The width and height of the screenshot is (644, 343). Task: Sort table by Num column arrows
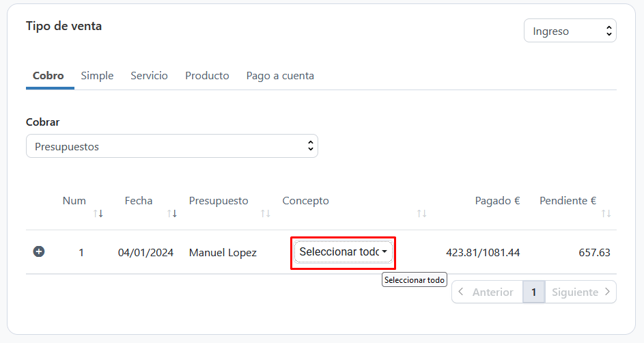pyautogui.click(x=98, y=214)
